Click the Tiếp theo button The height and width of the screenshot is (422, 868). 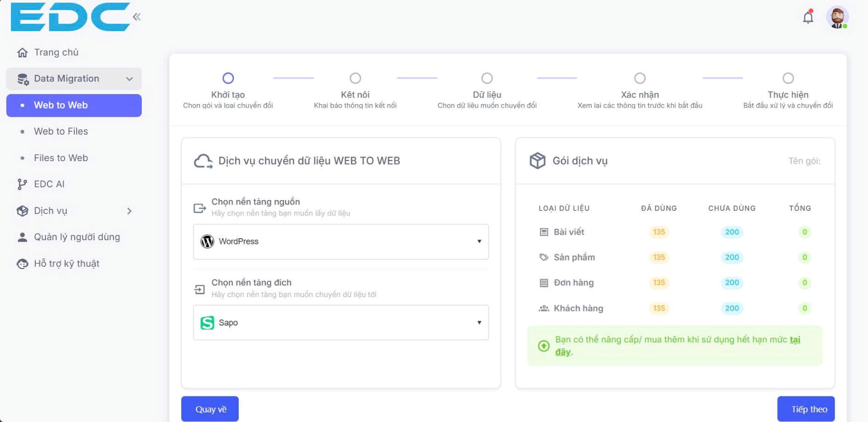[x=806, y=409]
